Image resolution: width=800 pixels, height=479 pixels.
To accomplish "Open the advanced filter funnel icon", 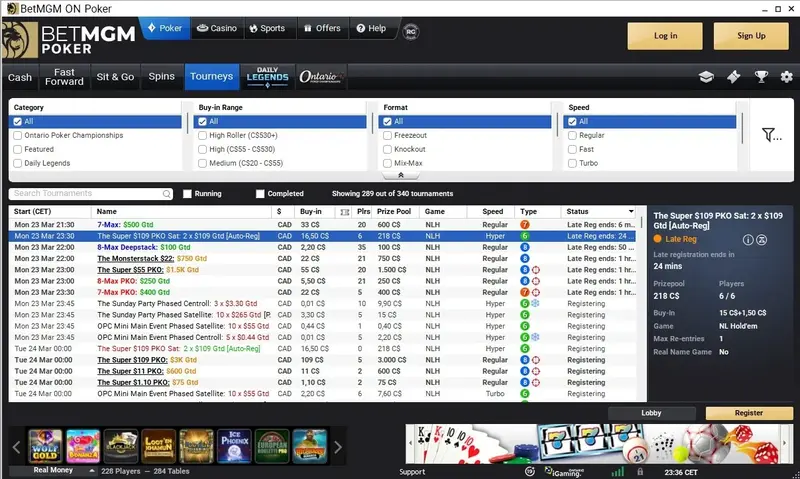I will pos(771,135).
